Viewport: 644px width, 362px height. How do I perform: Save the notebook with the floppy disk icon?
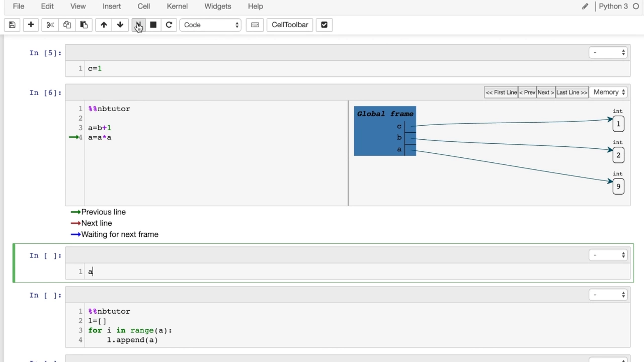coord(12,25)
